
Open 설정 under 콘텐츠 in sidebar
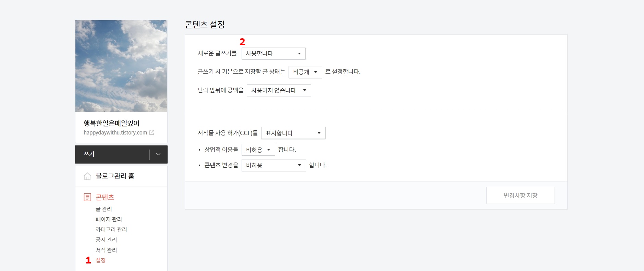(100, 260)
